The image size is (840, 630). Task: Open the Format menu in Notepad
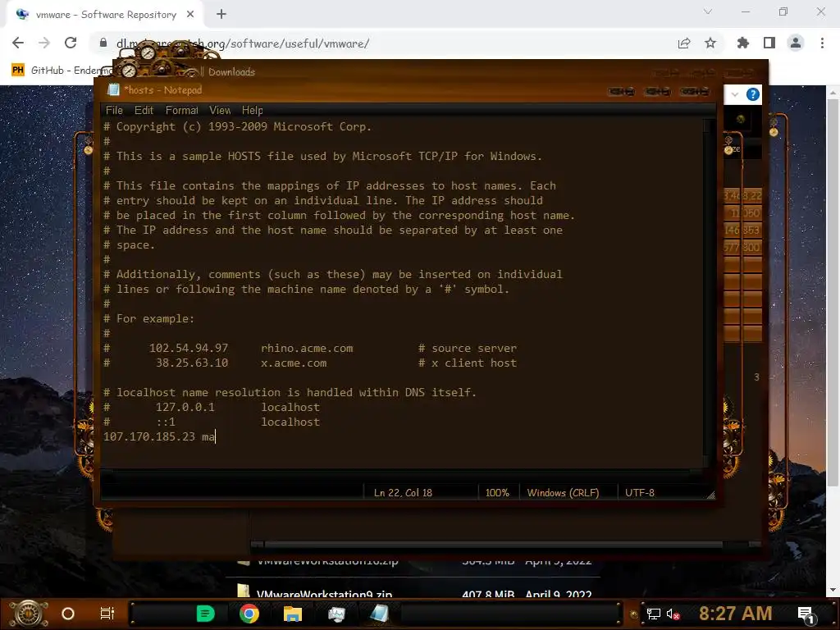click(x=181, y=111)
